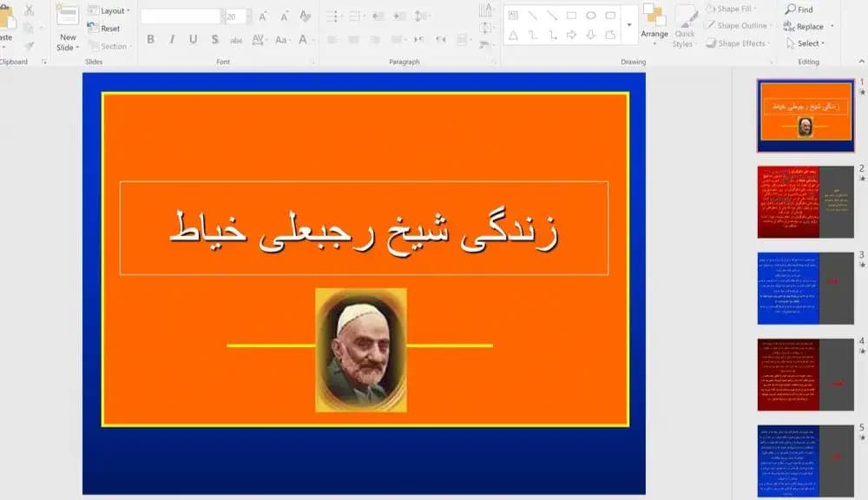Toggle Text Shadow button
Image resolution: width=868 pixels, height=500 pixels.
tap(214, 39)
